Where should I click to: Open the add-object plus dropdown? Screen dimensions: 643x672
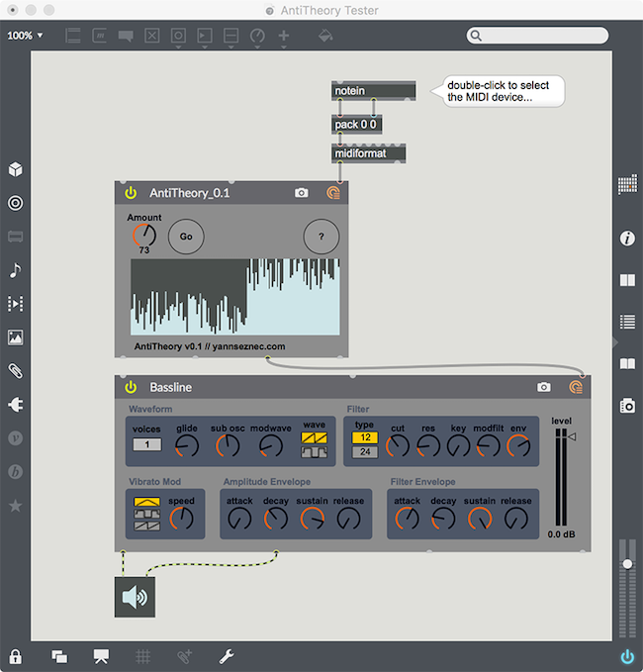[x=284, y=38]
